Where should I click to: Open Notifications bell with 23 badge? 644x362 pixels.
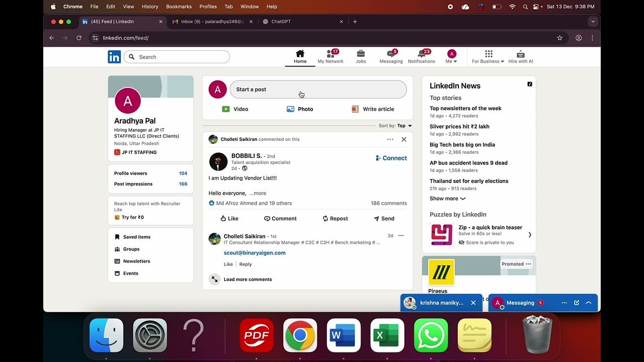coord(422,57)
